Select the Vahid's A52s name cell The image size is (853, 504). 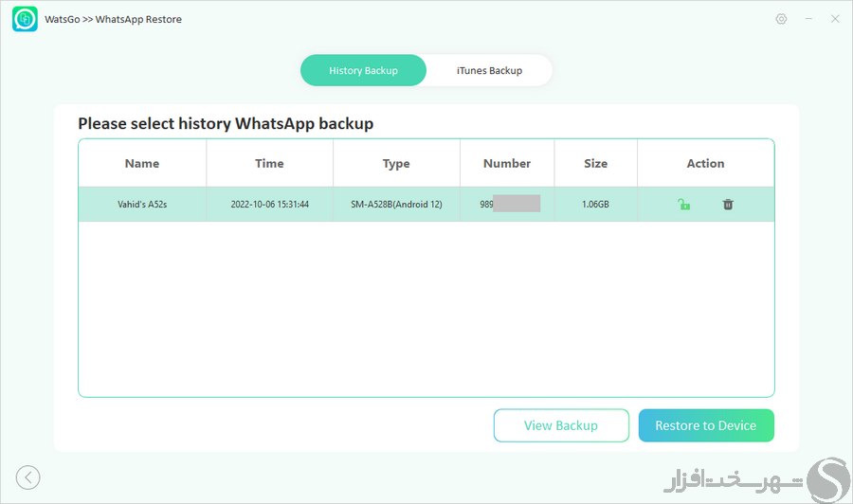click(x=142, y=205)
